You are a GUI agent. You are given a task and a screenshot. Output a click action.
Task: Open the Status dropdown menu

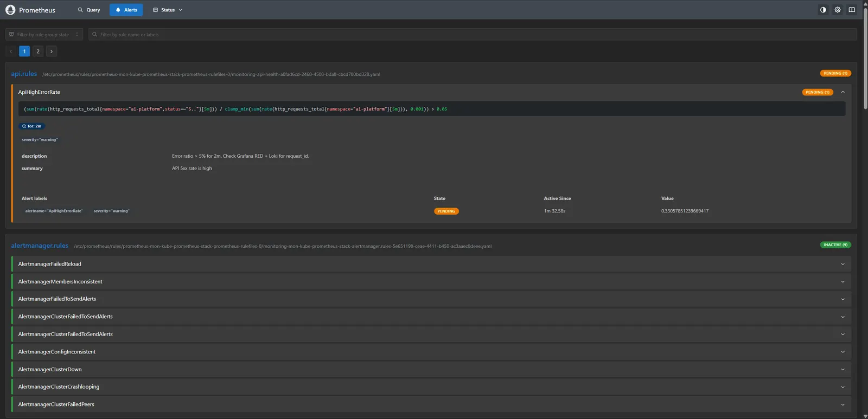(168, 10)
